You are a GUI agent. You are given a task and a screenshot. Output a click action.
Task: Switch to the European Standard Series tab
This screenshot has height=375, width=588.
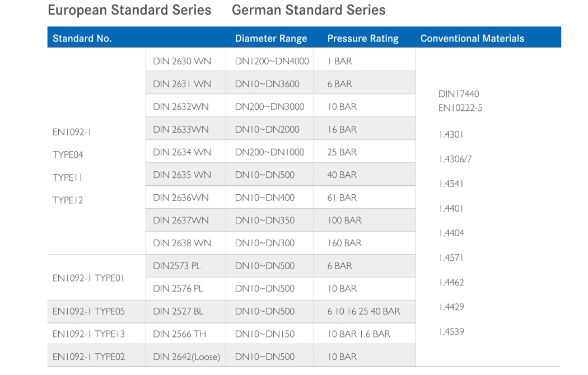(x=129, y=10)
